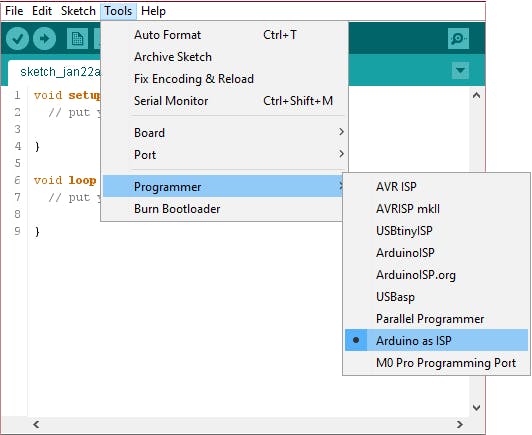Click the 'void loop' code line
Image resolution: width=532 pixels, height=435 pixels.
pos(65,180)
